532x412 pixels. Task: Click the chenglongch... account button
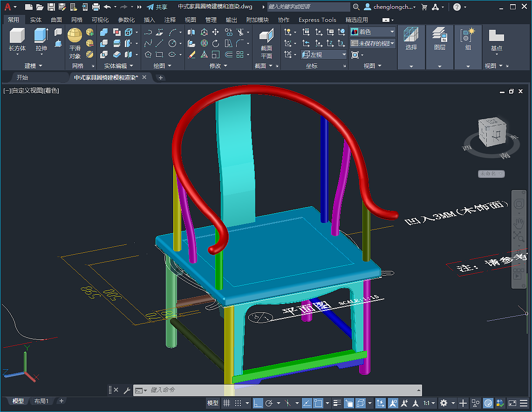[390, 7]
